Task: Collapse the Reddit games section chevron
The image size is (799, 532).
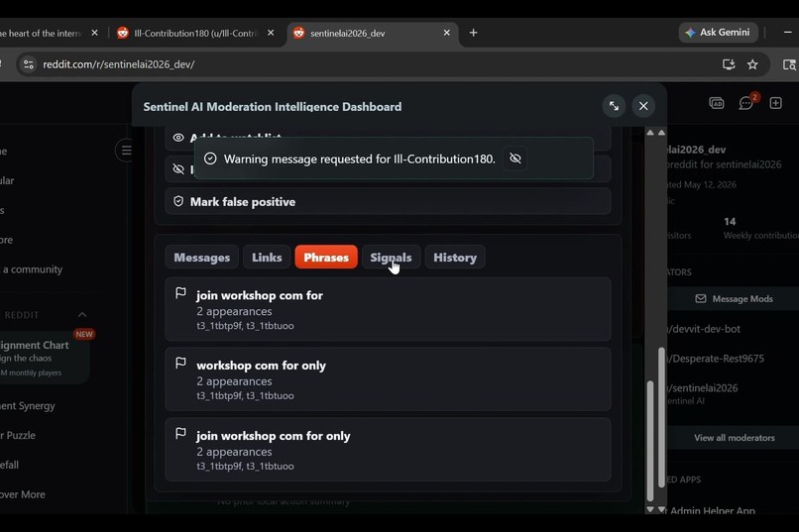Action: pos(82,315)
